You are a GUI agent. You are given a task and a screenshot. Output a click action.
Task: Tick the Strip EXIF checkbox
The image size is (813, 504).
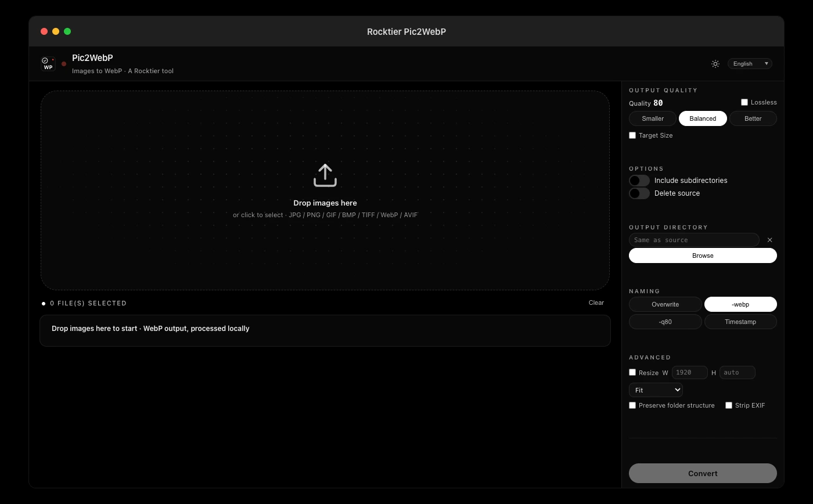coord(729,405)
